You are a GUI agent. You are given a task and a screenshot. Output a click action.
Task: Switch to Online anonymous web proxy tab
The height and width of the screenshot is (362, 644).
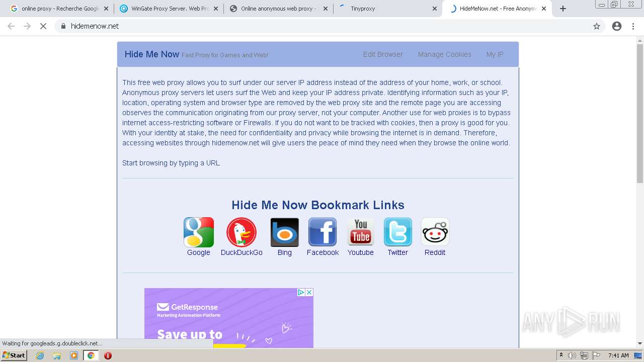click(x=278, y=9)
